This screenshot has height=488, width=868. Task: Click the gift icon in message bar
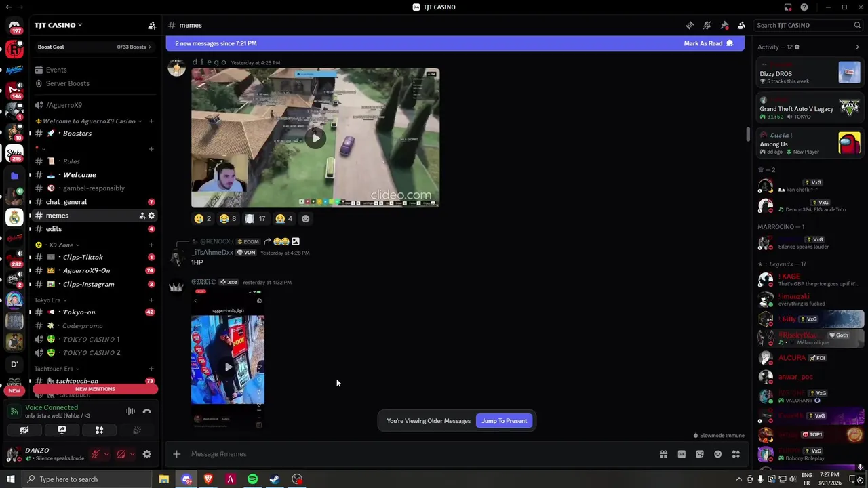click(663, 454)
